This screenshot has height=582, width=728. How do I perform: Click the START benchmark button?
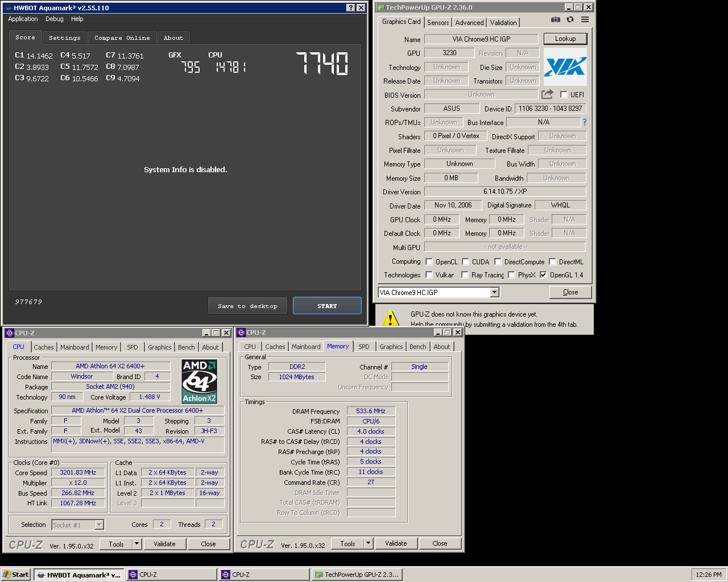click(327, 306)
